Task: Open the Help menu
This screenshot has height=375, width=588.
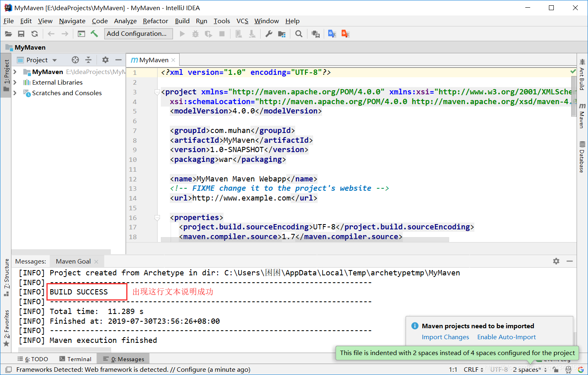Action: [x=292, y=21]
